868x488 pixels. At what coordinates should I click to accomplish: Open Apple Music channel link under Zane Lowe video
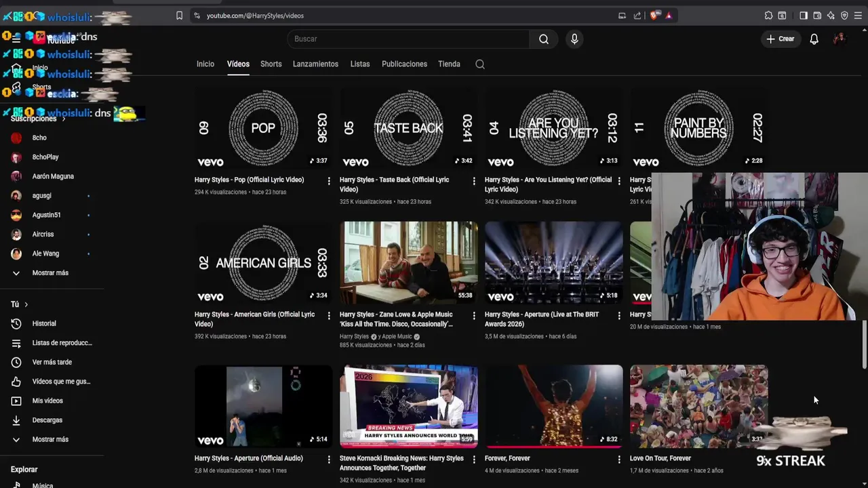pyautogui.click(x=396, y=336)
